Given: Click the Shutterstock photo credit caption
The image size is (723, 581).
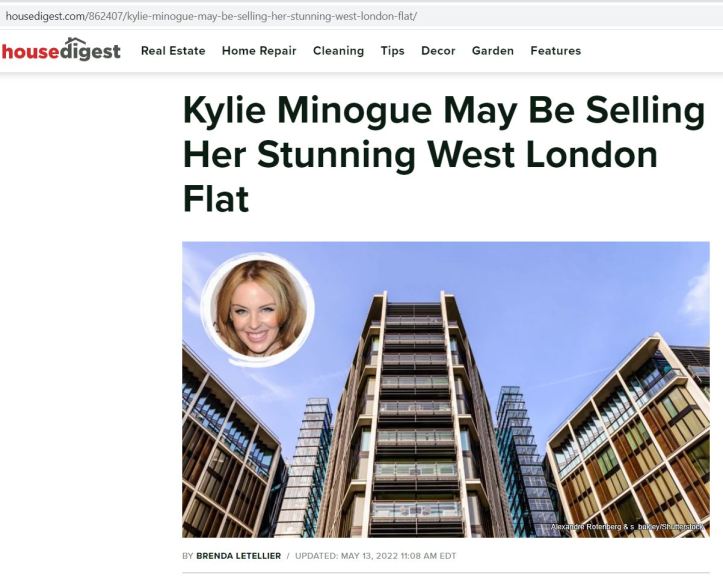Looking at the screenshot, I should click(x=627, y=527).
